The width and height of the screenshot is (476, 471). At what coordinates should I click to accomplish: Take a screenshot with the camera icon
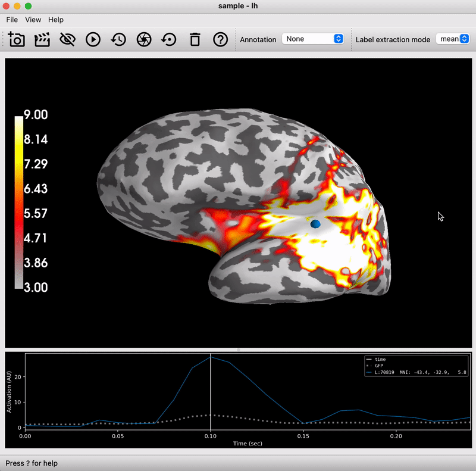coord(17,40)
